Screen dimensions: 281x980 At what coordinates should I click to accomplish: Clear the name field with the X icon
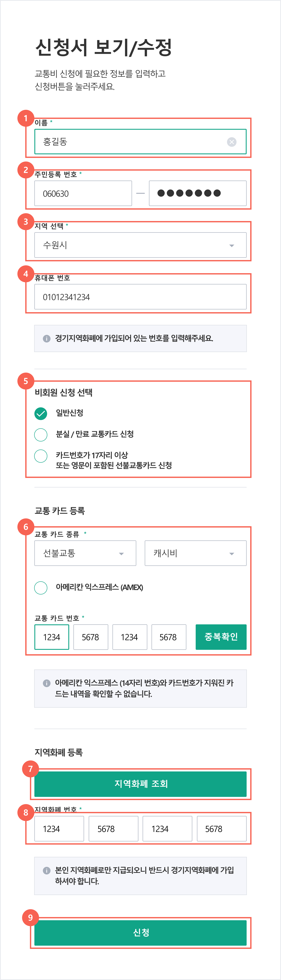231,142
